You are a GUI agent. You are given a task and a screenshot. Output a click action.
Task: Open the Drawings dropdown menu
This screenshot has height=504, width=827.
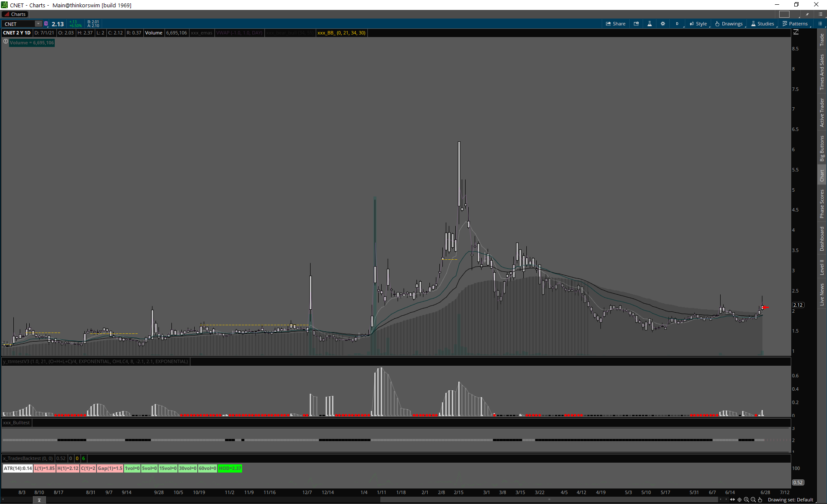(x=729, y=24)
